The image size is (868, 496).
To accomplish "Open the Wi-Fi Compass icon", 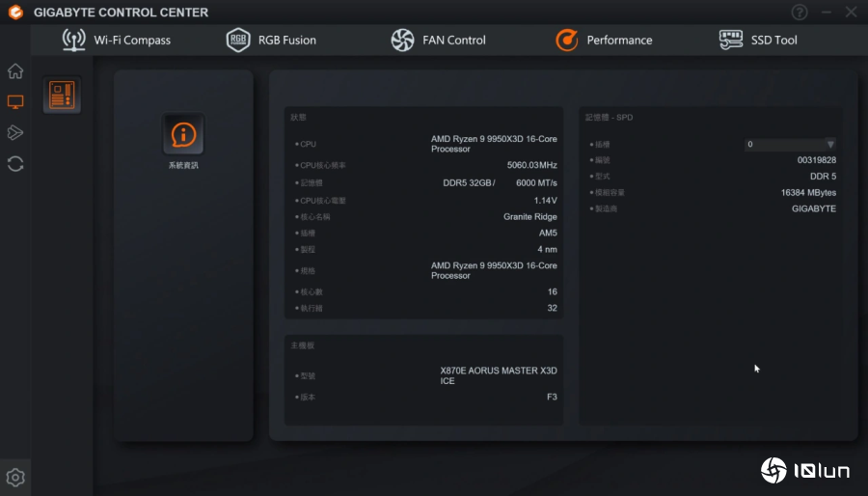I will (73, 40).
